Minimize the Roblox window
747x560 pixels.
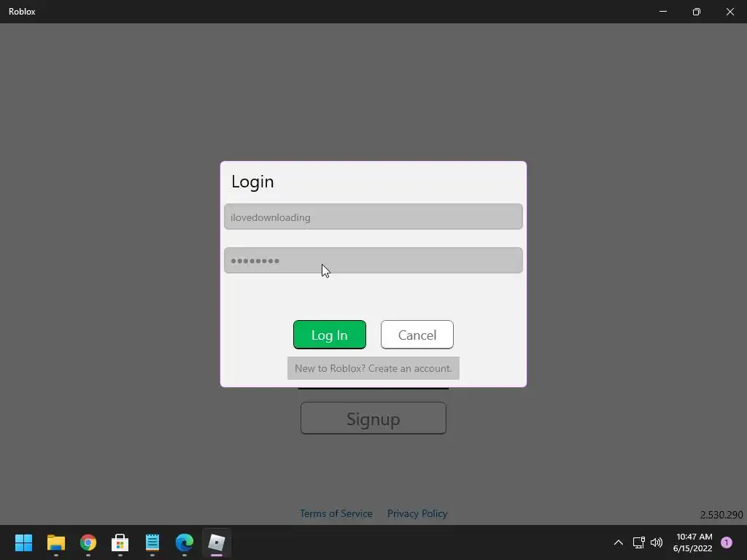coord(663,12)
